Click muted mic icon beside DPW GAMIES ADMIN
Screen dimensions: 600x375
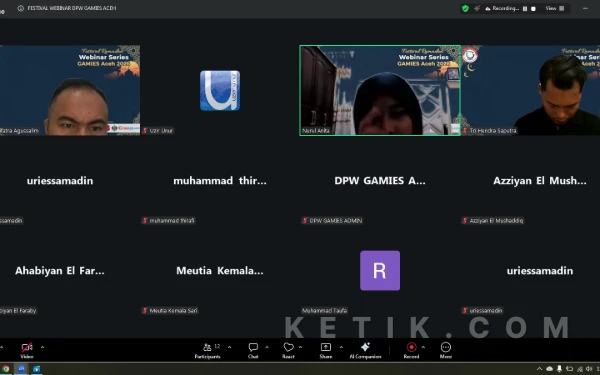pyautogui.click(x=305, y=220)
